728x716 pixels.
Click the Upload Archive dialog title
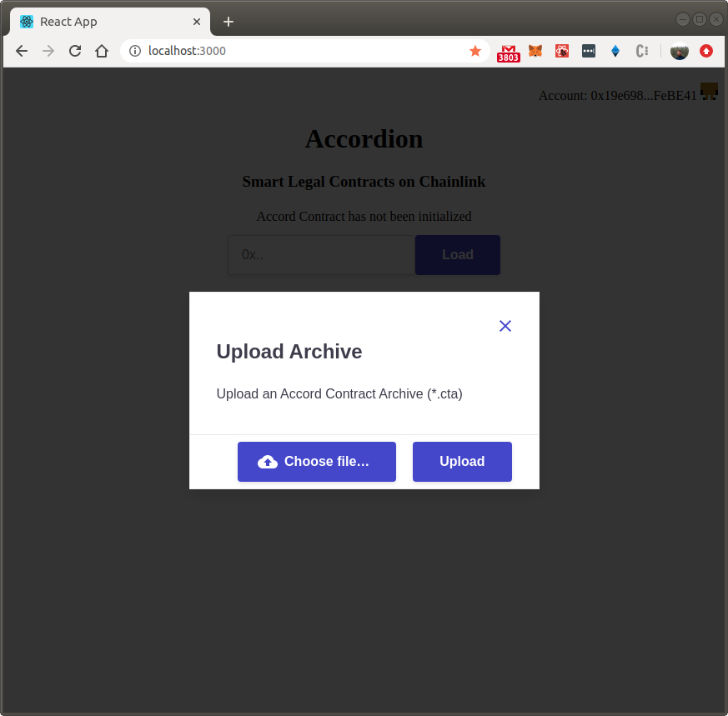click(289, 352)
